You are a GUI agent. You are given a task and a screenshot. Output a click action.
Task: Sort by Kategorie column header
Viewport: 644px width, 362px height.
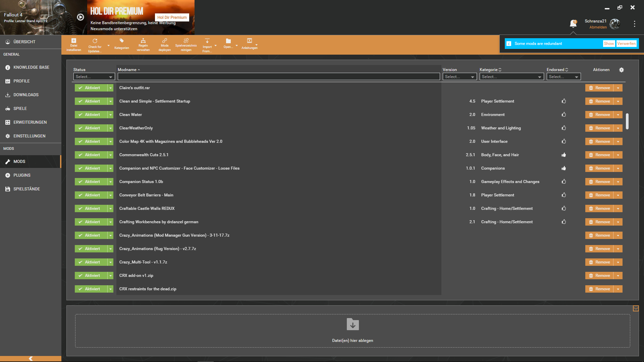490,70
